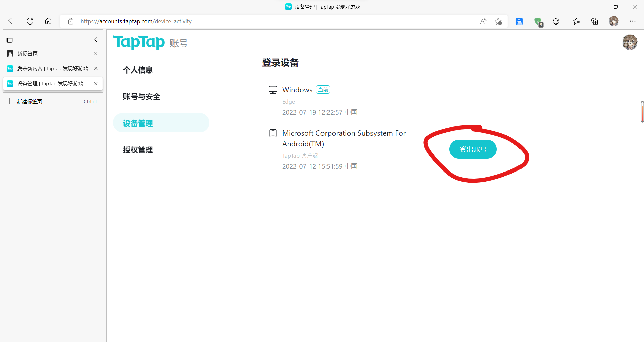Click the Windows device monitor icon
Screen dimensions: 644x342
pos(273,90)
